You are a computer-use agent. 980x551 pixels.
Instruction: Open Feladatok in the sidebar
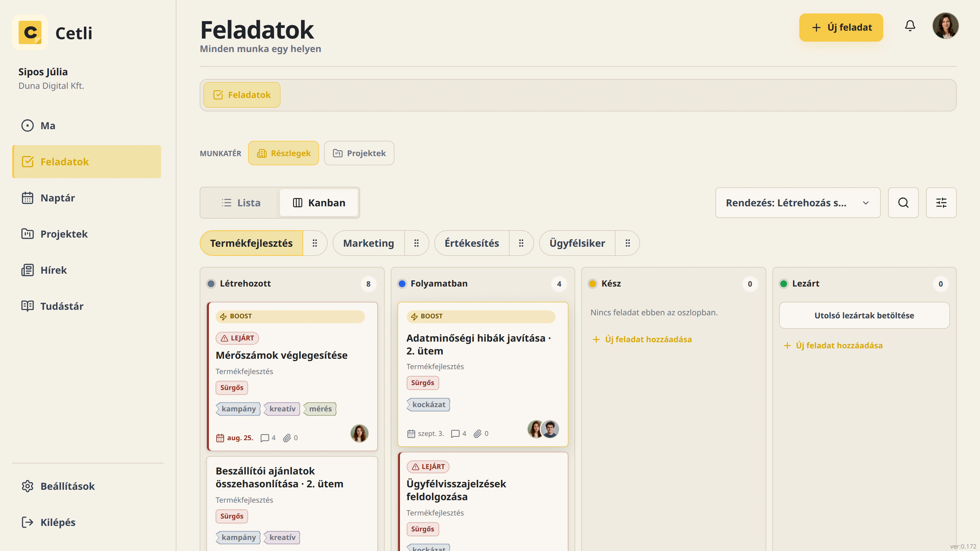(87, 162)
